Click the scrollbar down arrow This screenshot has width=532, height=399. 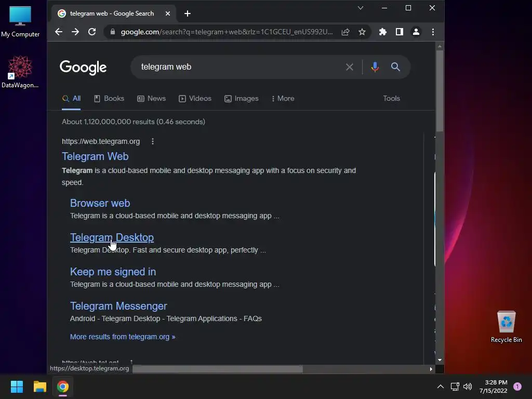click(440, 360)
